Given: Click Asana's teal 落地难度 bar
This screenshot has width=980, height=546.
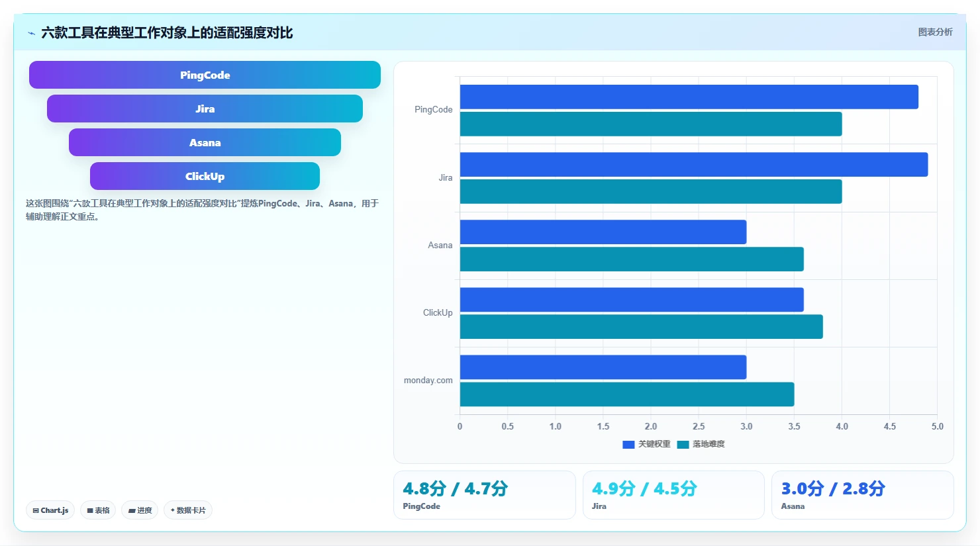Looking at the screenshot, I should tap(632, 259).
